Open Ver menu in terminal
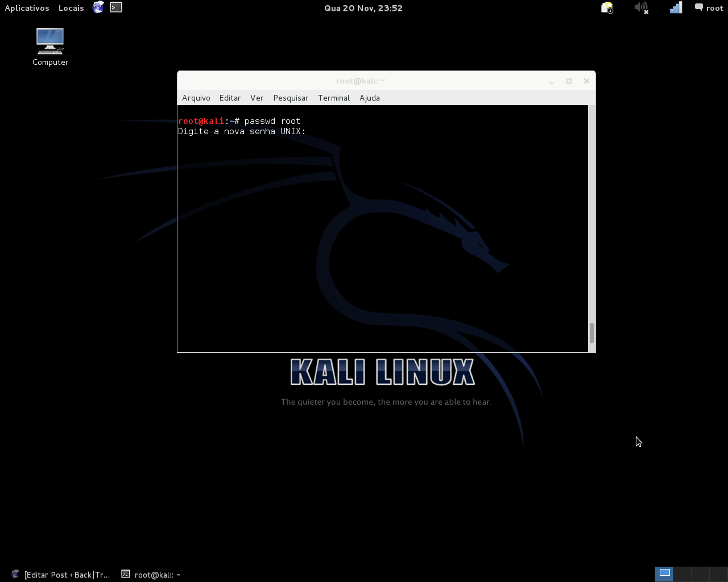Screen dimensions: 728x582 pos(257,98)
